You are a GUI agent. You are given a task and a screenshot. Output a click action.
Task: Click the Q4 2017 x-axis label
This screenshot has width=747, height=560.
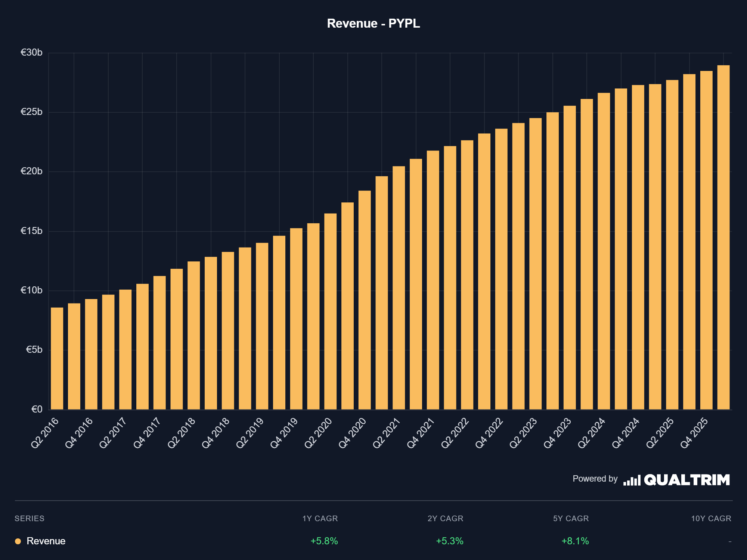(147, 433)
